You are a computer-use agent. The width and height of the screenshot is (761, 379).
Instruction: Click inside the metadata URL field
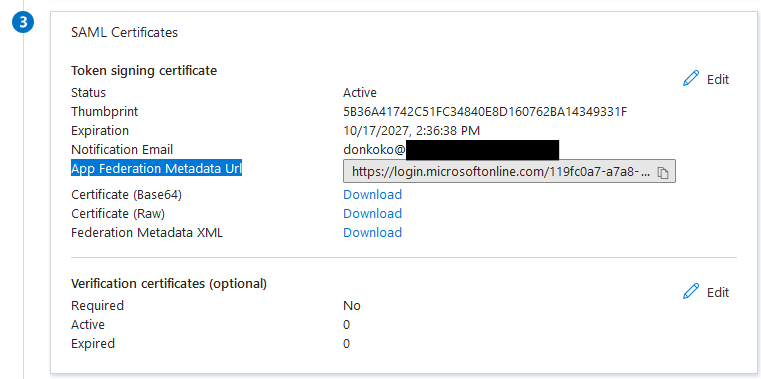498,172
